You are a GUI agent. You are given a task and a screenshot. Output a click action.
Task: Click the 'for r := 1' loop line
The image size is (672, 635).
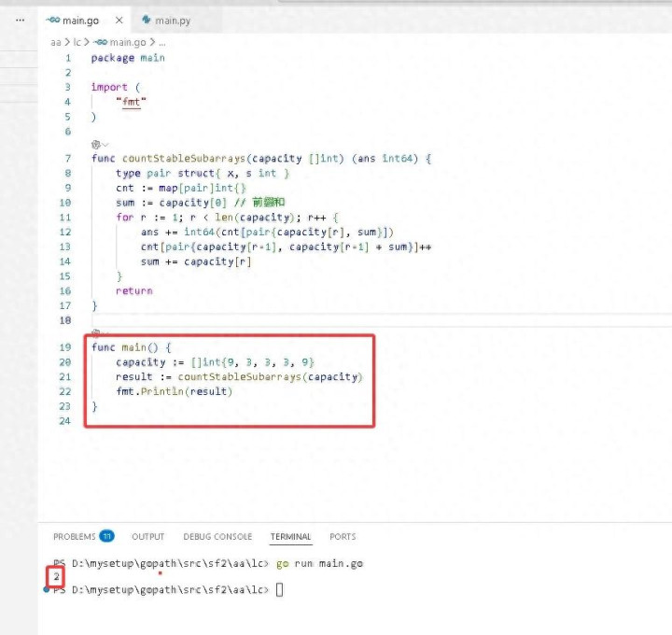[227, 218]
